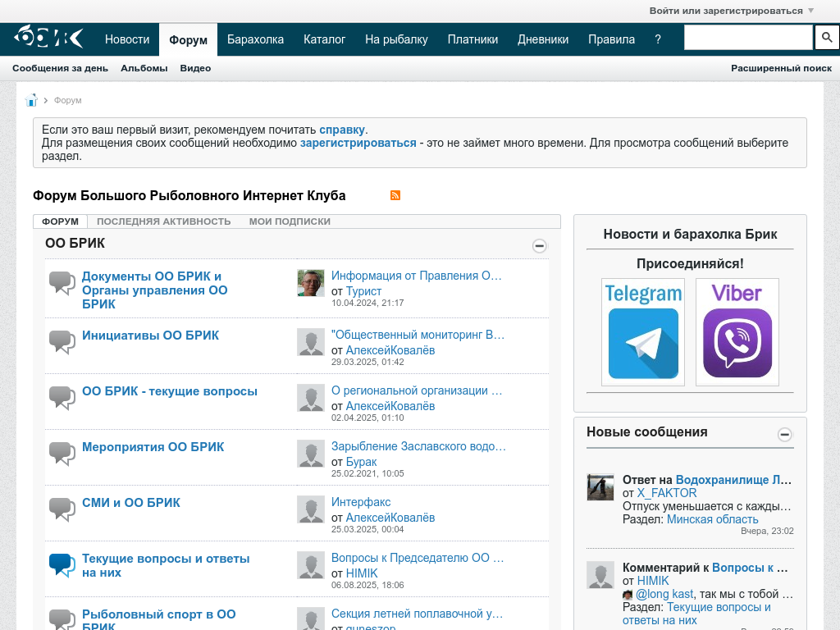
Task: Open the Viber community icon
Action: click(x=737, y=332)
